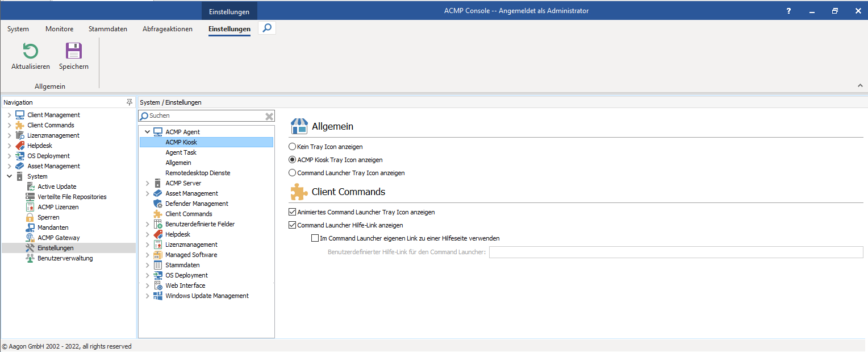Select 'Kein Tray Icon anzeigen' radio button
This screenshot has width=868, height=352.
tap(293, 147)
